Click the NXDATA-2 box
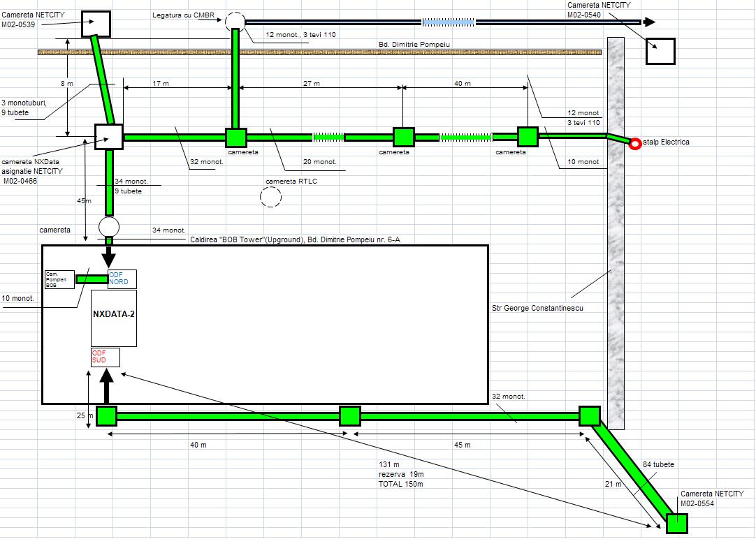Screen dimensions: 756x539 point(114,318)
